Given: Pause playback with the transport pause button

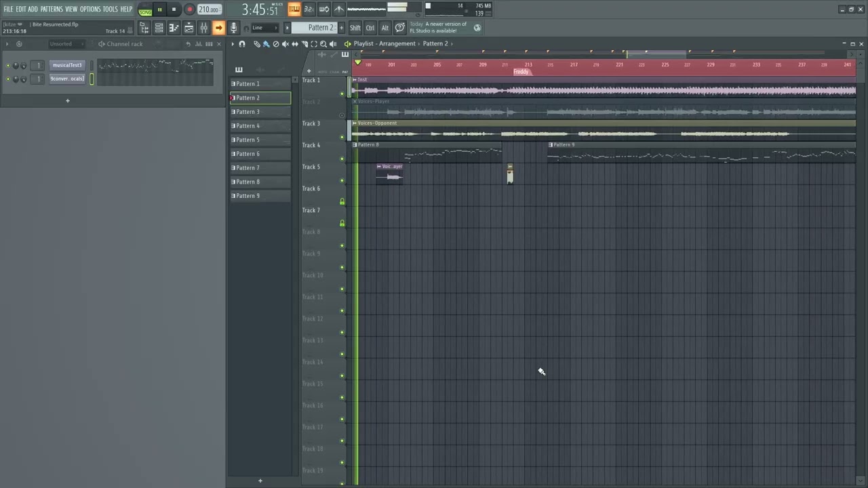Looking at the screenshot, I should 159,9.
